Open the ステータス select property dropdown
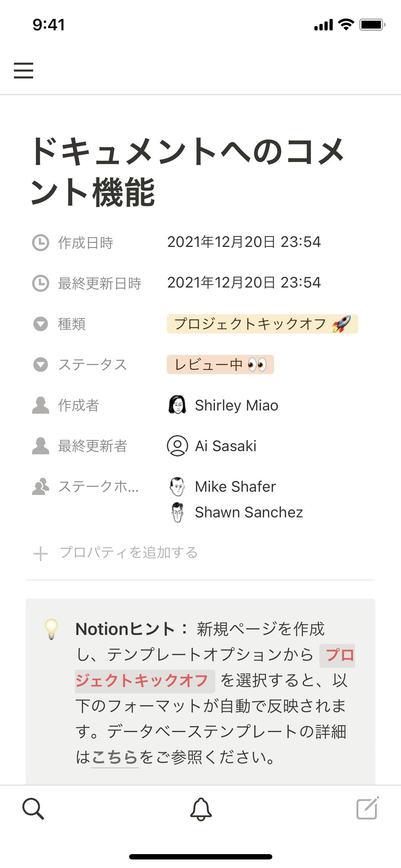The height and width of the screenshot is (868, 401). coord(41,365)
